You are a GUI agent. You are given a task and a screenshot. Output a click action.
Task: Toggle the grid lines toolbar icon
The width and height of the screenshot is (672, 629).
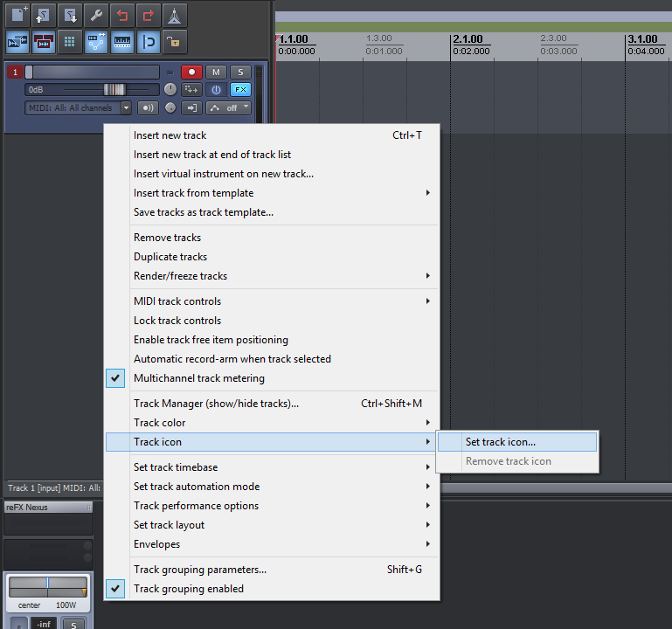pos(70,41)
